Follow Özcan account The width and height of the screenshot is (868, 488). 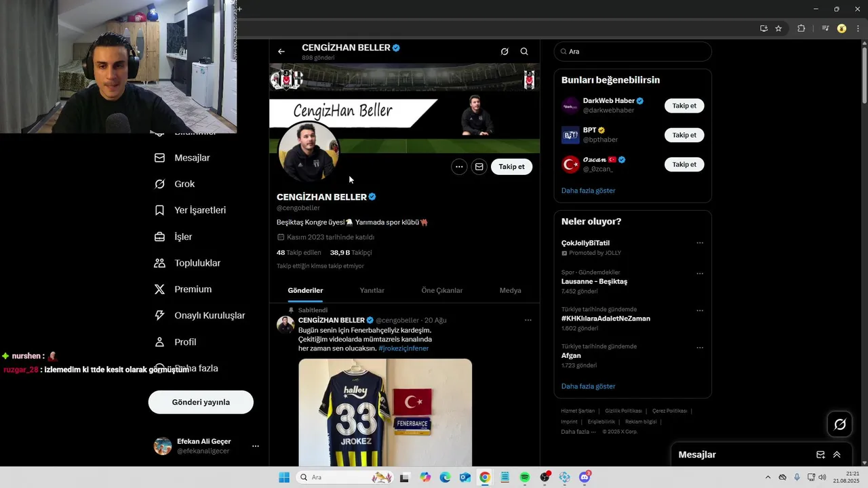(x=684, y=164)
